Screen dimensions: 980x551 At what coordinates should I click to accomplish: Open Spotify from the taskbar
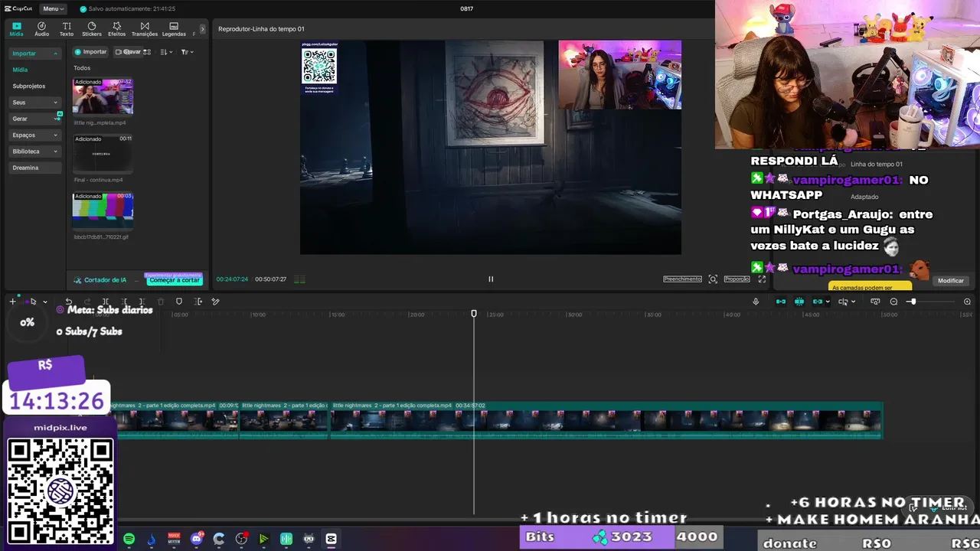tap(129, 539)
